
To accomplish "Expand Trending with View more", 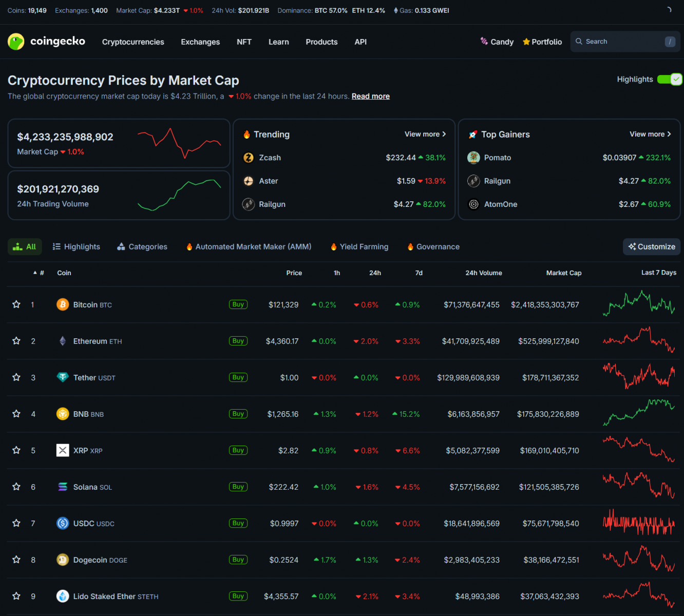I will tap(425, 134).
